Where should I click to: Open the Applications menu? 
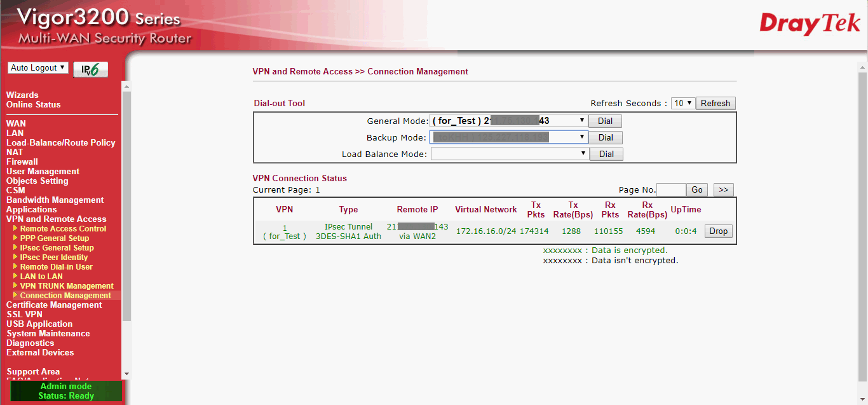click(x=32, y=209)
